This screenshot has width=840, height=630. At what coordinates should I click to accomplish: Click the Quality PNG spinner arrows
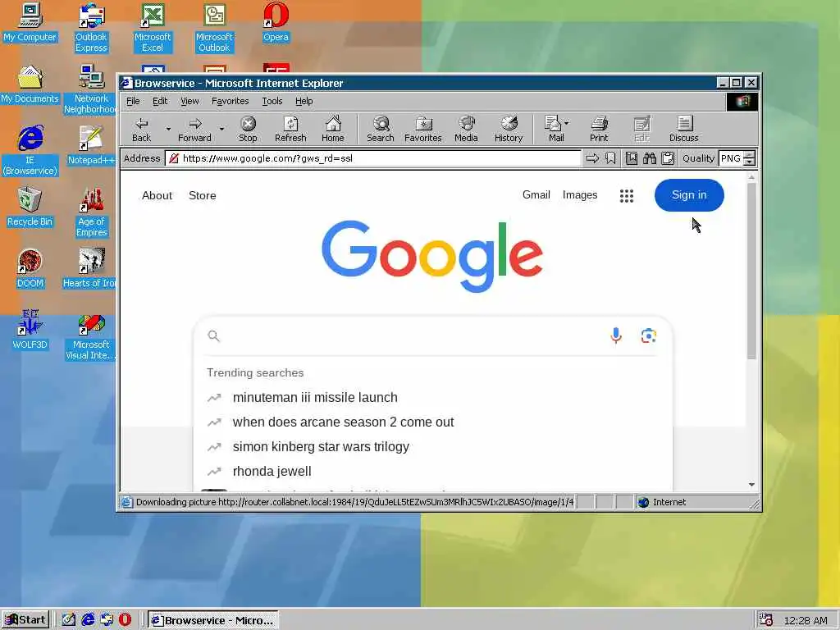click(750, 158)
